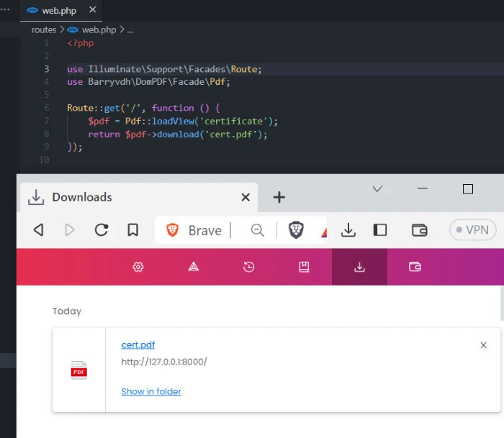Open Wallet in pink navigation bar
Viewport: 504px width, 438px height.
[415, 267]
